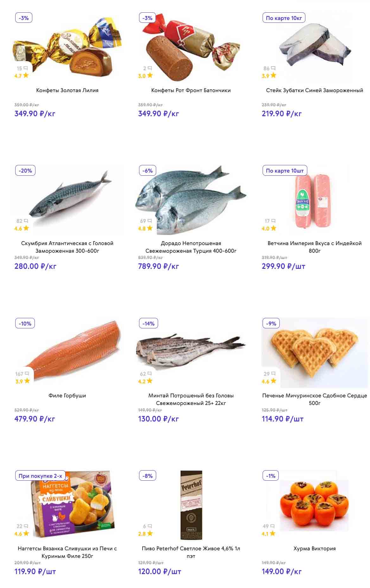The image size is (370, 588).
Task: Click comment icon on Скумбрия Атлантическая
Action: pyautogui.click(x=26, y=221)
